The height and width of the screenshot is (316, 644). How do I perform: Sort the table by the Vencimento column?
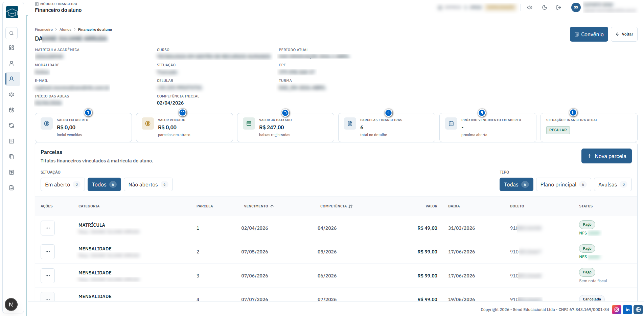(259, 206)
